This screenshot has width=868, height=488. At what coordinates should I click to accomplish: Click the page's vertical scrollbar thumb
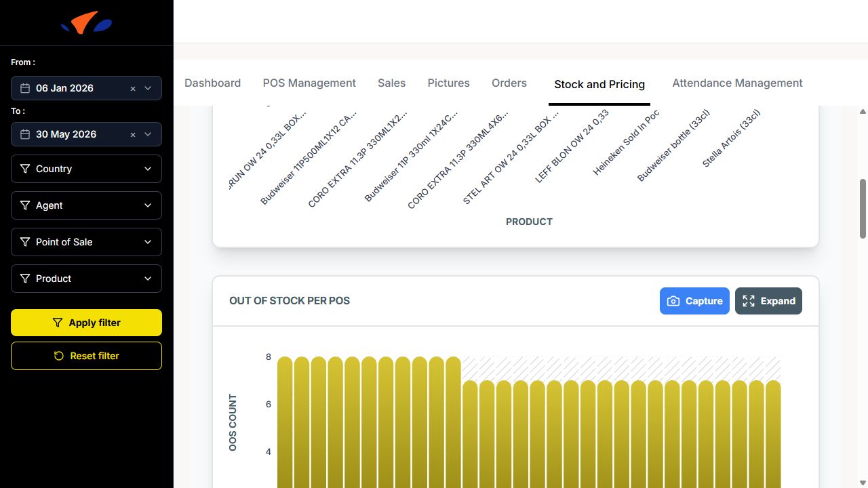click(x=863, y=209)
